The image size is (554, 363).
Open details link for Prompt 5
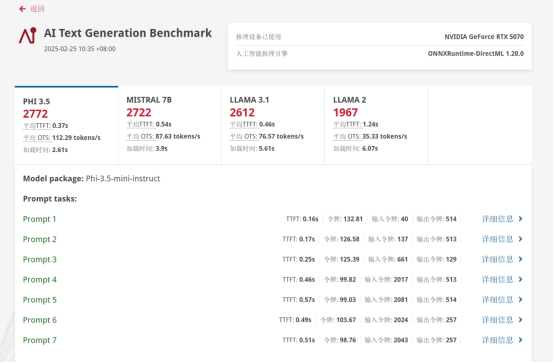(x=497, y=300)
